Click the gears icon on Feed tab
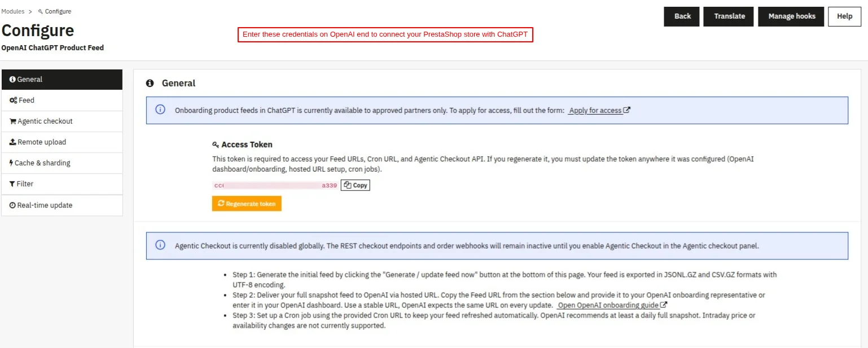The height and width of the screenshot is (348, 868). tap(14, 101)
